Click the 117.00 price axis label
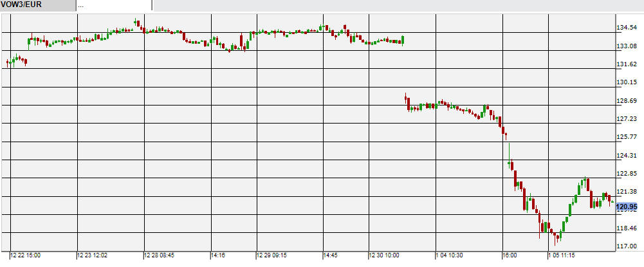Image resolution: width=644 pixels, height=267 pixels. [627, 246]
